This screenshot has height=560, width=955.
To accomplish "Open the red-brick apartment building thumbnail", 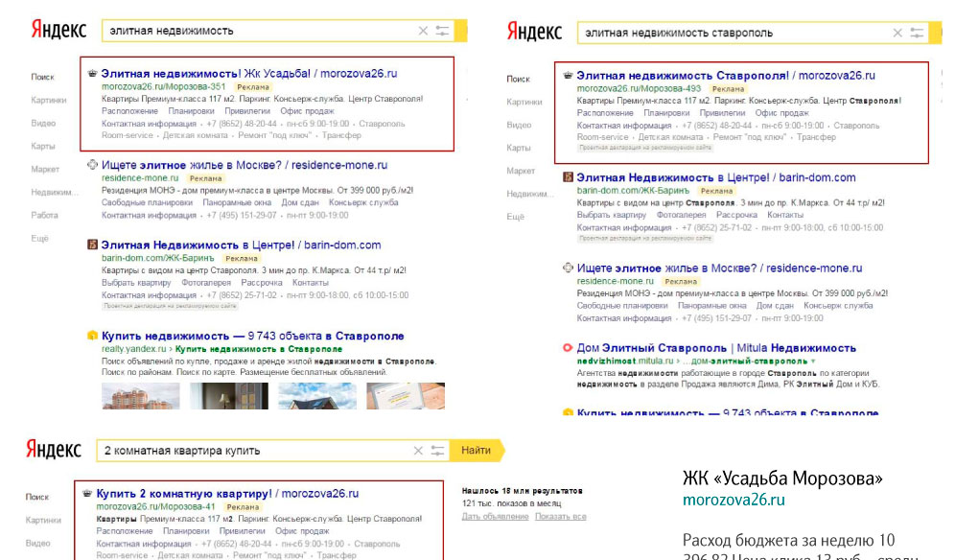I will [x=141, y=395].
